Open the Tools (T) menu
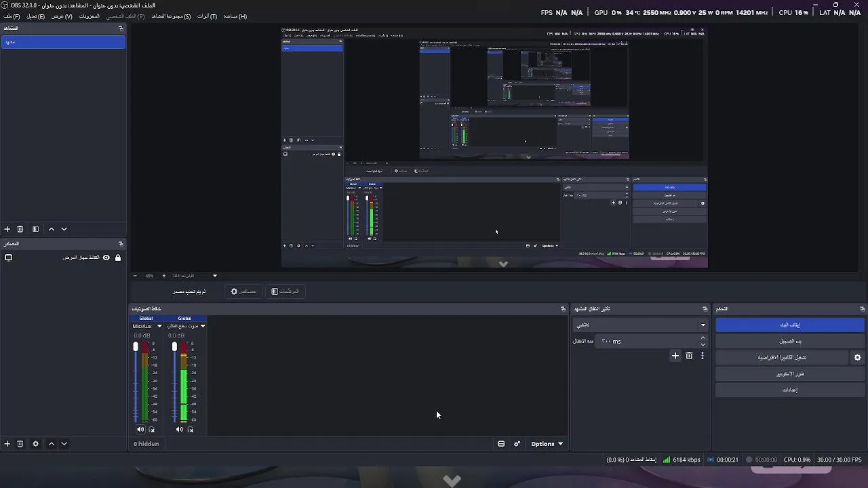 (207, 16)
